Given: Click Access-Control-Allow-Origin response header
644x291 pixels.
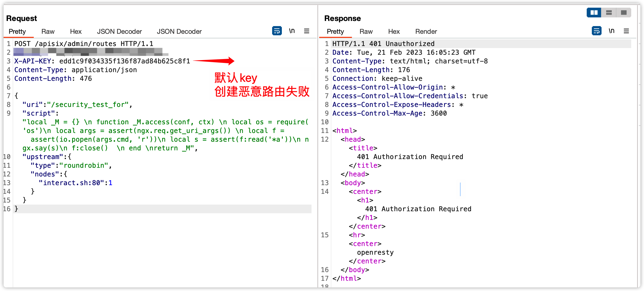Looking at the screenshot, I should click(x=394, y=87).
